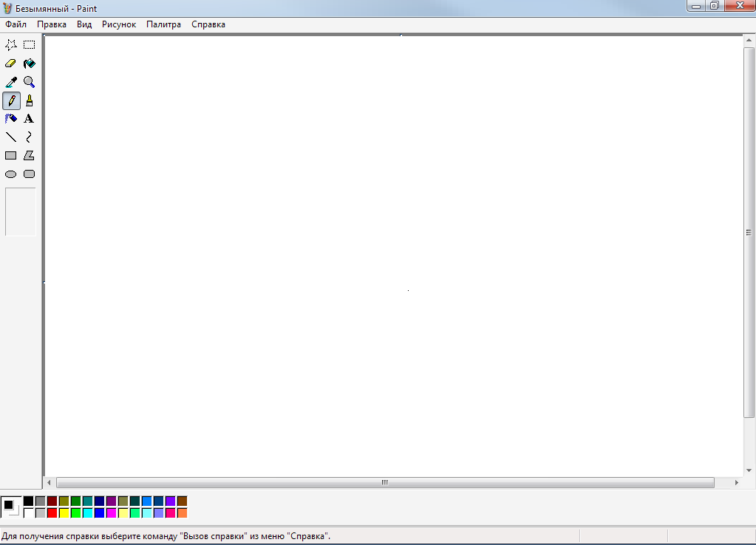Switch to the Brush tool

coord(30,100)
